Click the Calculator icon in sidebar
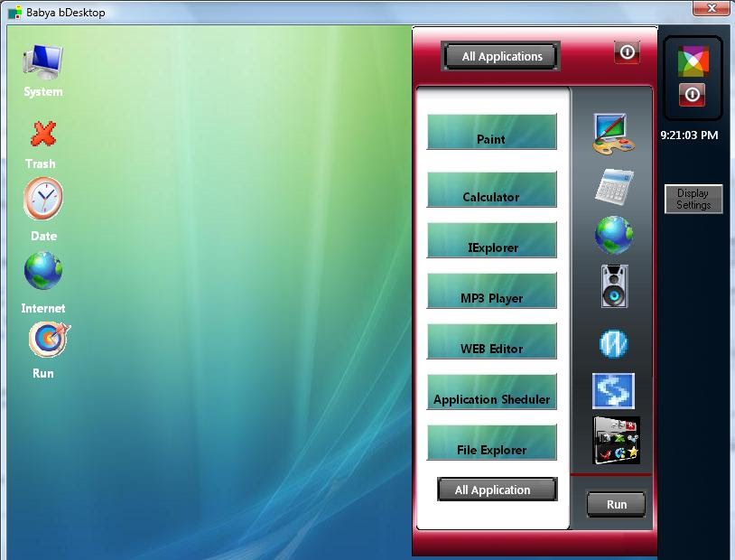The height and width of the screenshot is (560, 735). click(615, 187)
